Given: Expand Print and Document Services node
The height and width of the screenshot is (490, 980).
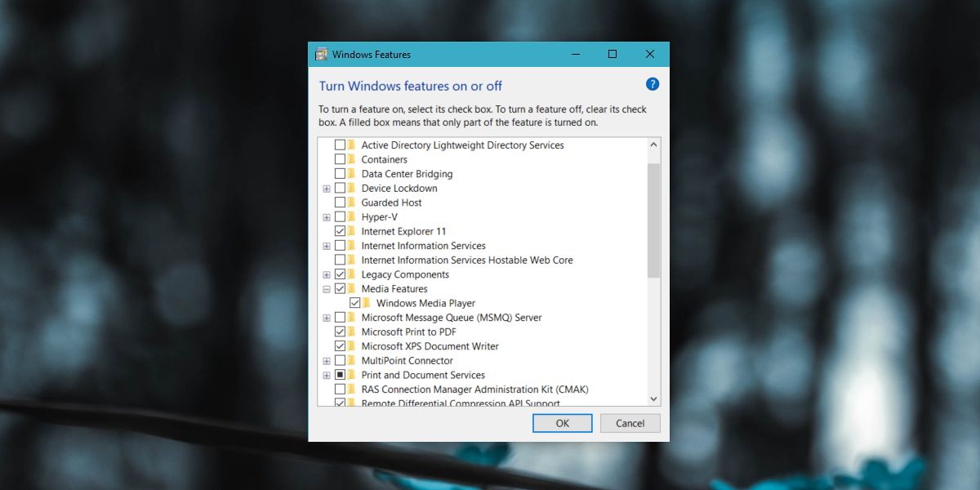Looking at the screenshot, I should pyautogui.click(x=327, y=375).
